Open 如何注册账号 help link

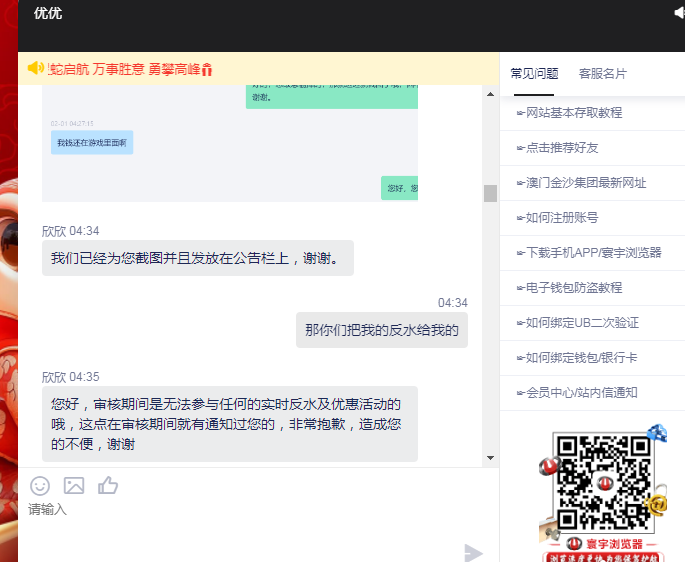pyautogui.click(x=561, y=218)
